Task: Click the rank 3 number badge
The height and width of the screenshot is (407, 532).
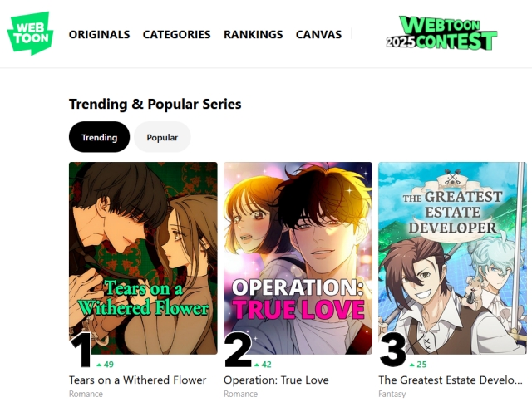Action: coord(392,350)
